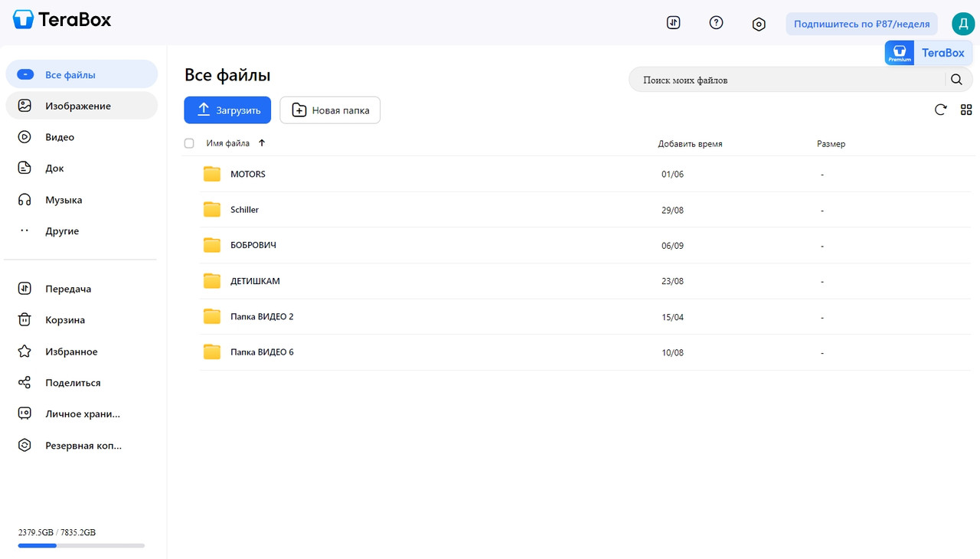The image size is (980, 559).
Task: Click the Изображение sidebar icon
Action: click(x=24, y=106)
